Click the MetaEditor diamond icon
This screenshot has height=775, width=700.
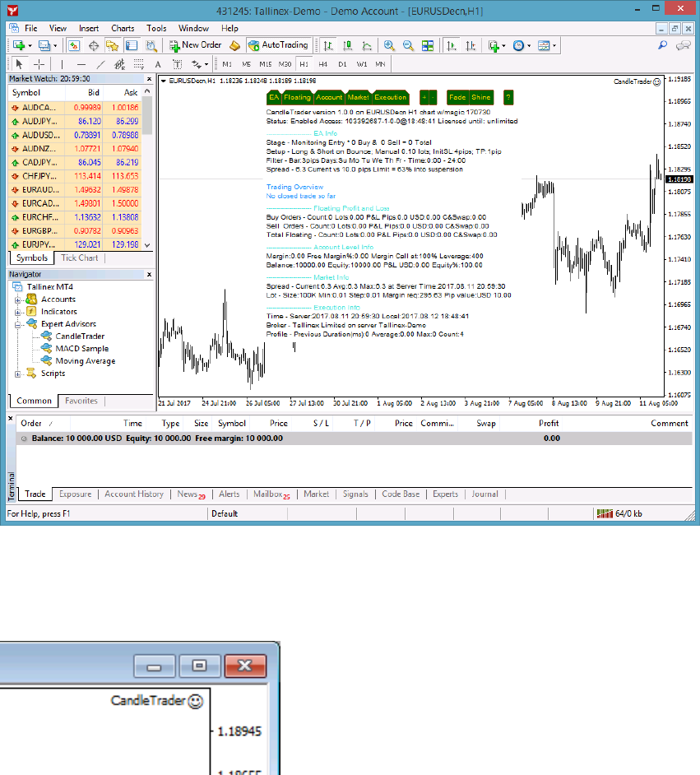click(234, 45)
